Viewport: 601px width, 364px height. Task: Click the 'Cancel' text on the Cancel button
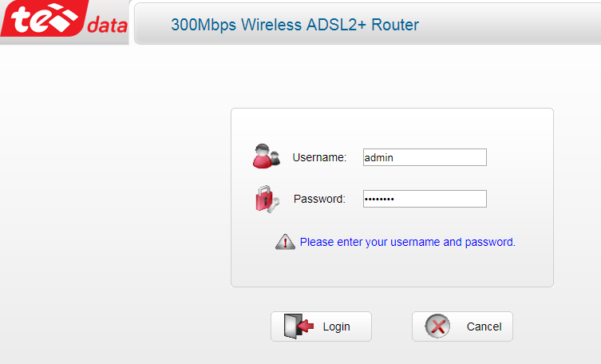[x=484, y=326]
